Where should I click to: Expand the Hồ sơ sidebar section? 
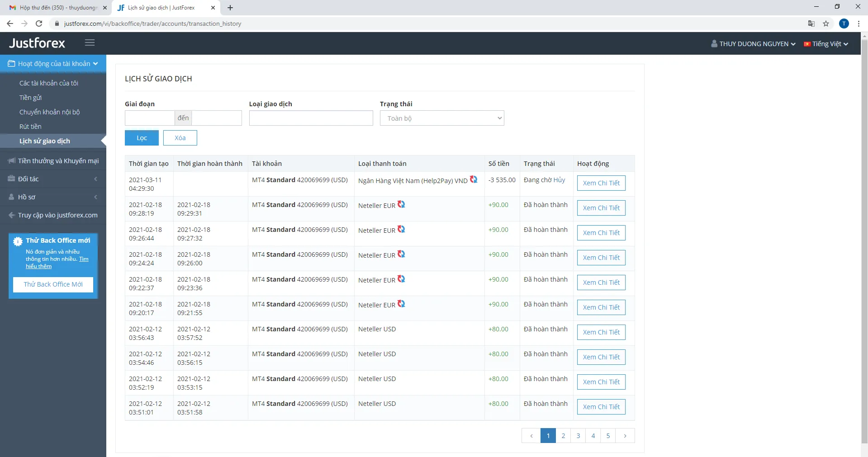tap(53, 197)
